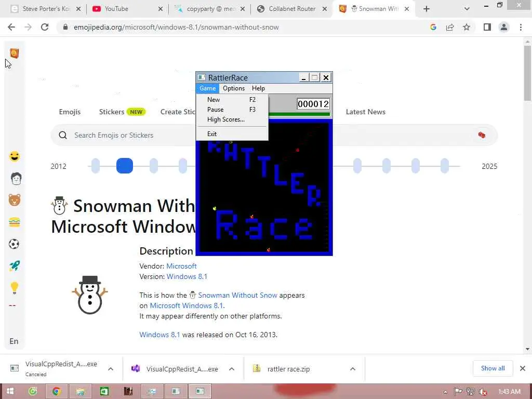
Task: Expand options for canceled VisualCppRedist download
Action: click(x=111, y=369)
